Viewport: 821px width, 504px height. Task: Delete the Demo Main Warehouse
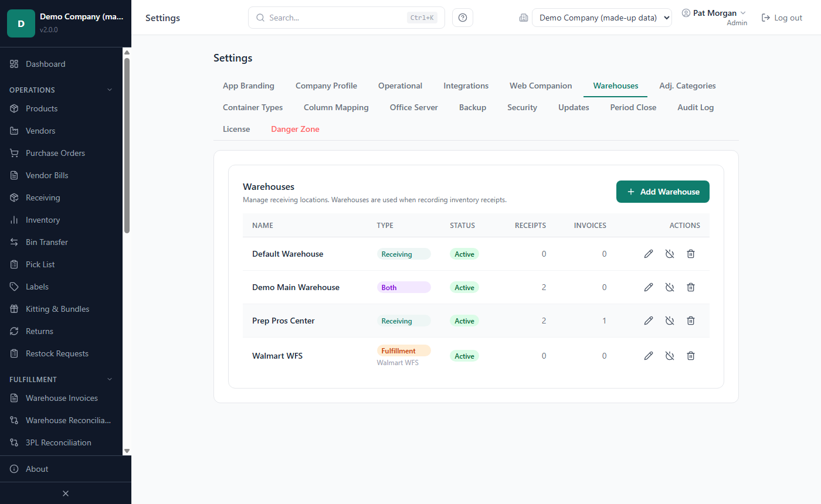coord(691,287)
